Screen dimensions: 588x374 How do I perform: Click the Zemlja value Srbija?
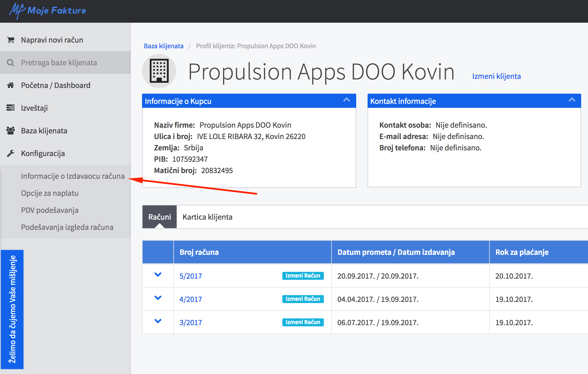click(193, 148)
